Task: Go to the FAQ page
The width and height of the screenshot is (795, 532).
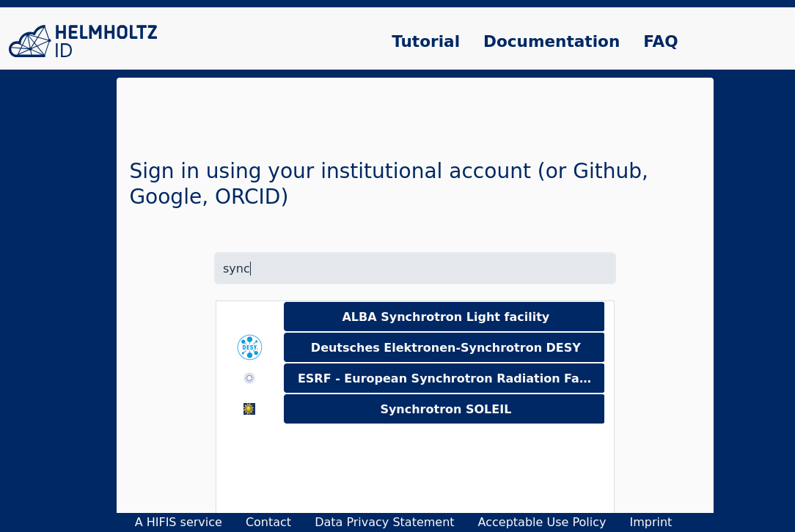Action: coord(660,42)
